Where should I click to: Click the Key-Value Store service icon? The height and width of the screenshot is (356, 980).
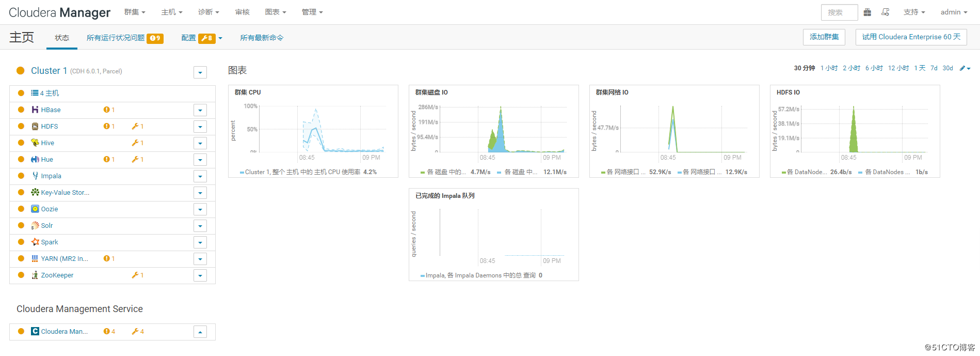pos(35,192)
